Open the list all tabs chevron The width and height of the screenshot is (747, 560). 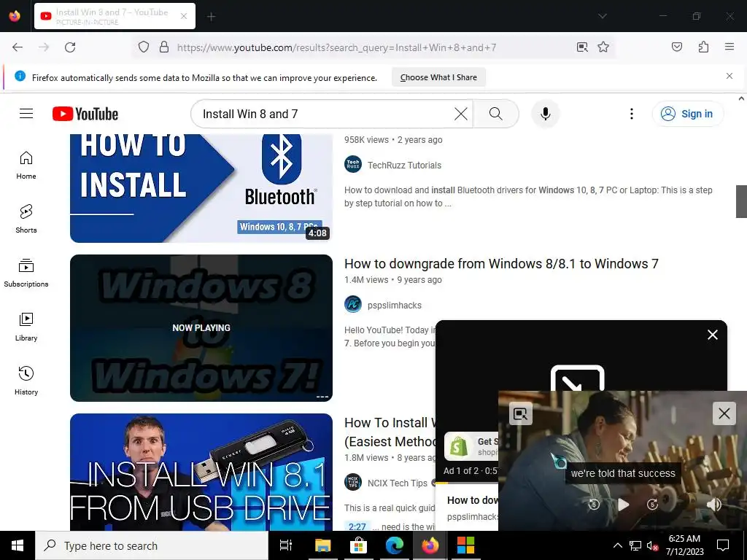click(602, 16)
